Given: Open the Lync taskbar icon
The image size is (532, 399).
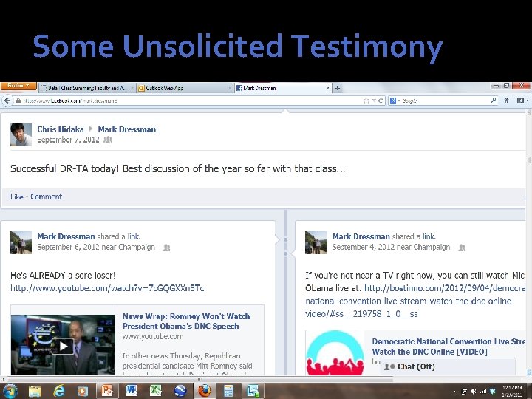Looking at the screenshot, I should (253, 391).
